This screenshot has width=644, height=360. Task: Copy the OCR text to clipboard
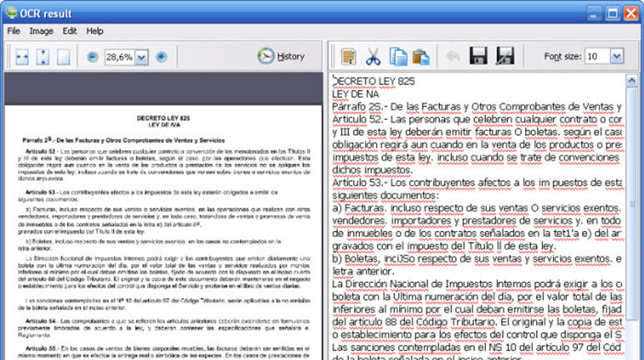pyautogui.click(x=398, y=57)
